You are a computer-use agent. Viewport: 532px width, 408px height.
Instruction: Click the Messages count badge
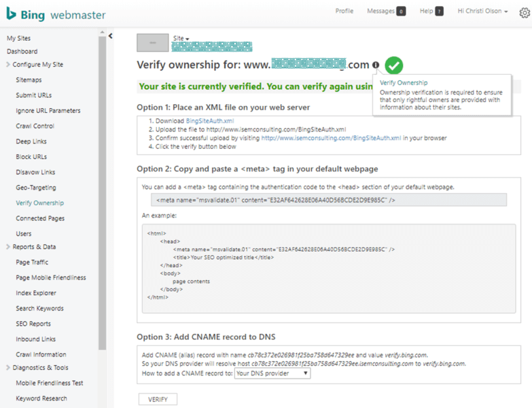tap(401, 12)
